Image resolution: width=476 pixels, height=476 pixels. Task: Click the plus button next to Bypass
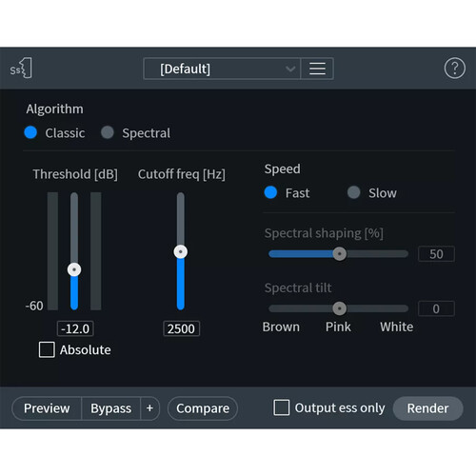pos(149,408)
